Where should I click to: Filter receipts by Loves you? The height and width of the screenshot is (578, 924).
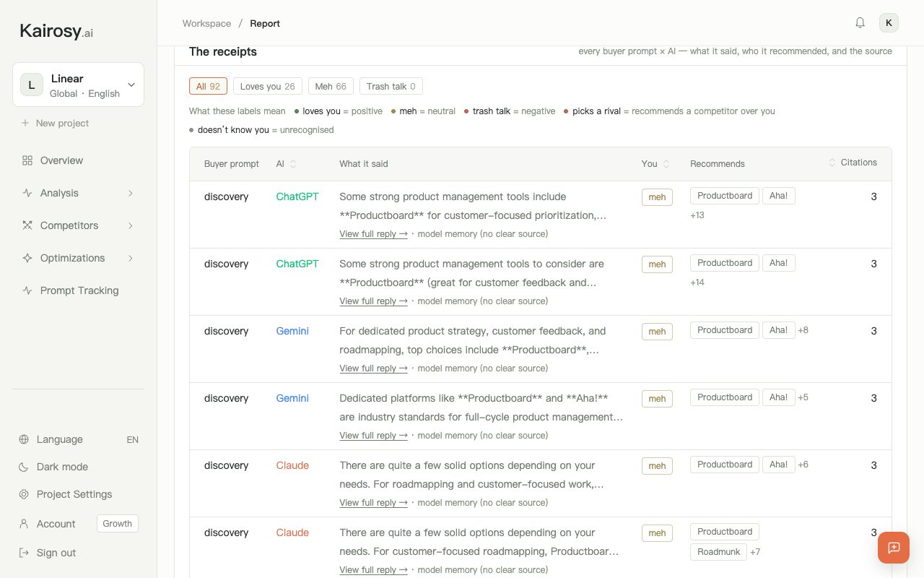point(267,86)
